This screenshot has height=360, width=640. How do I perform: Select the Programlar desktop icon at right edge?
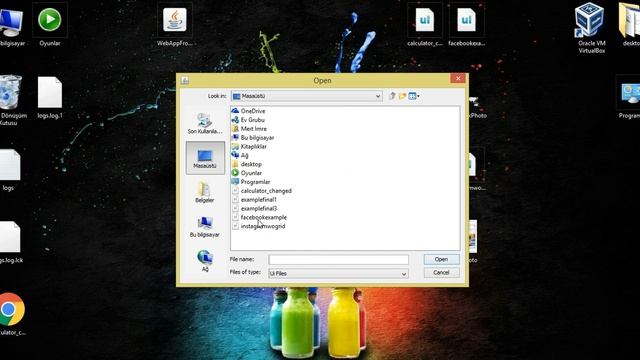630,98
